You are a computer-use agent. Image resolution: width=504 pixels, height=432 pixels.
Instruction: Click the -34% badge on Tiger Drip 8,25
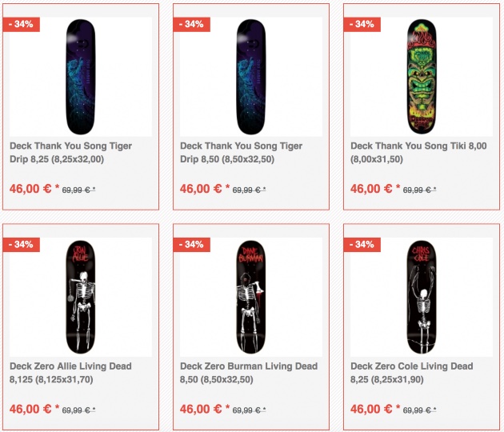tap(22, 24)
